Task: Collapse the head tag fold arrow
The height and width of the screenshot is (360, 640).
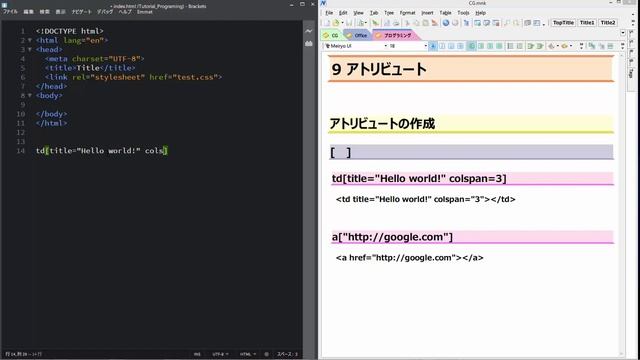Action: pos(30,49)
